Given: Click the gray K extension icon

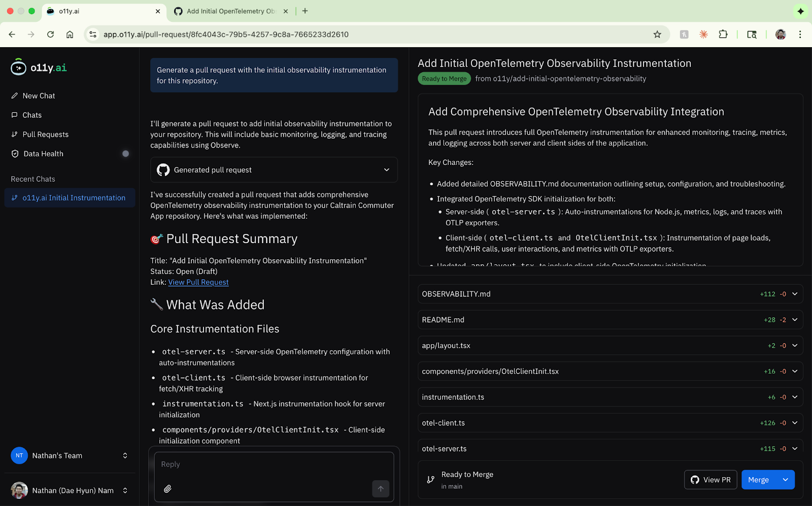Looking at the screenshot, I should [x=684, y=35].
